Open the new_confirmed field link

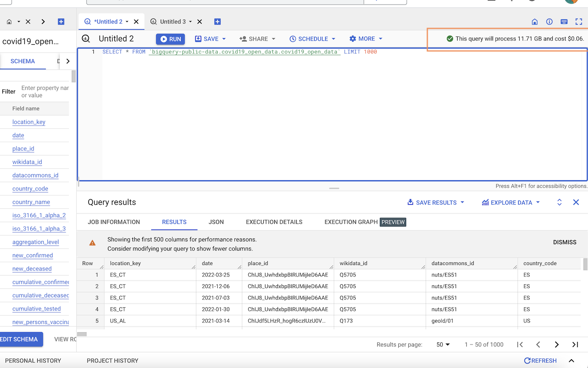(x=33, y=255)
